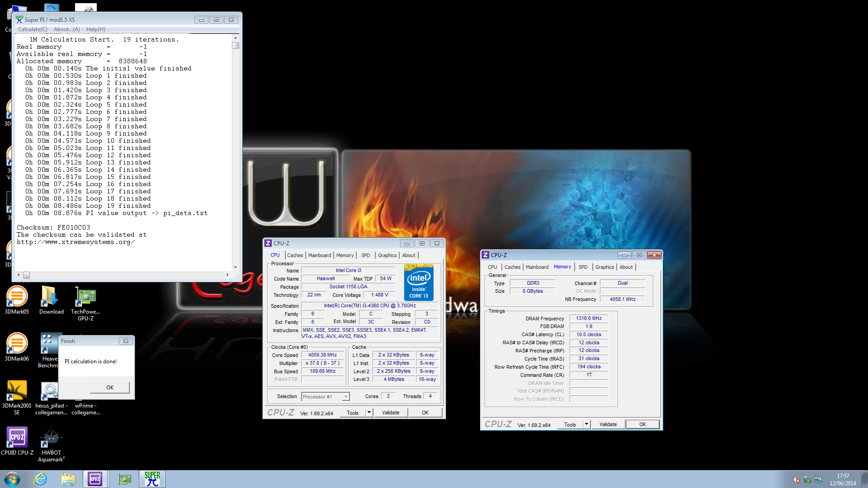This screenshot has width=868, height=488.
Task: Expand the Processor #1 selection dropdown
Action: (346, 397)
